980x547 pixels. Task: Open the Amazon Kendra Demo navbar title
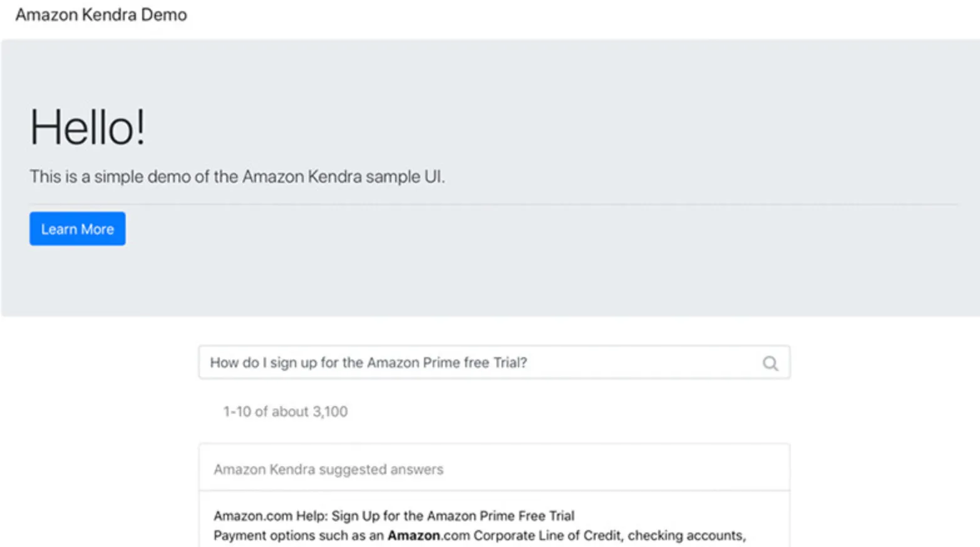click(101, 14)
